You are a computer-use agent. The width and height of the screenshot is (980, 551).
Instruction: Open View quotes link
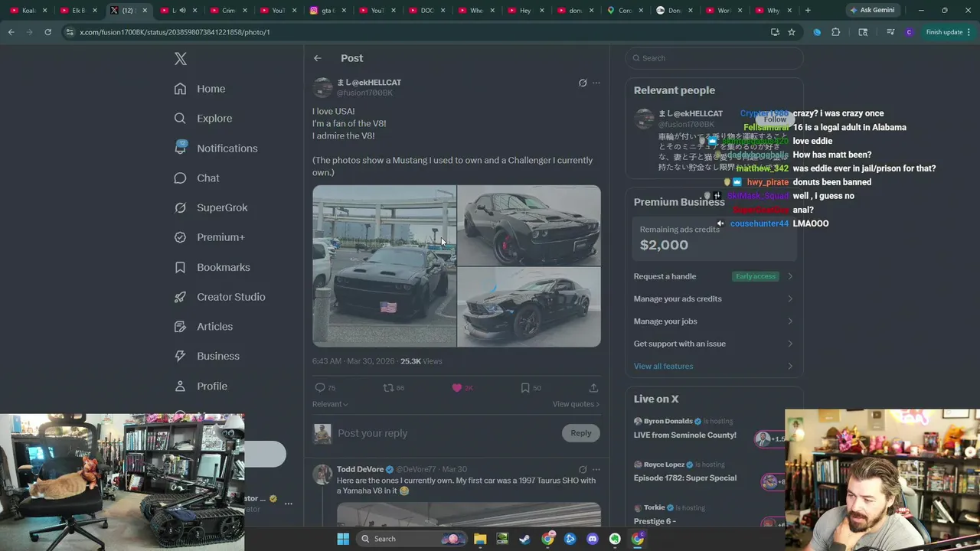576,404
